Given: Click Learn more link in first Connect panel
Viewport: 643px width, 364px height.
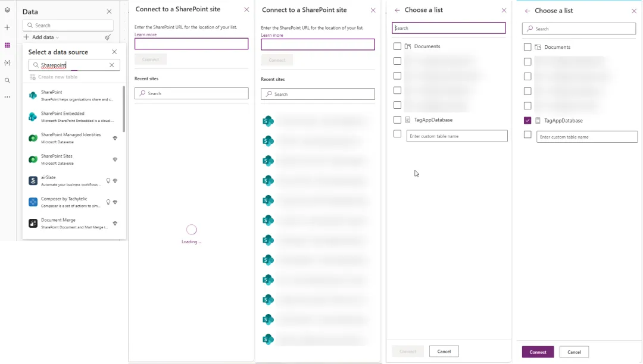Looking at the screenshot, I should [x=146, y=35].
